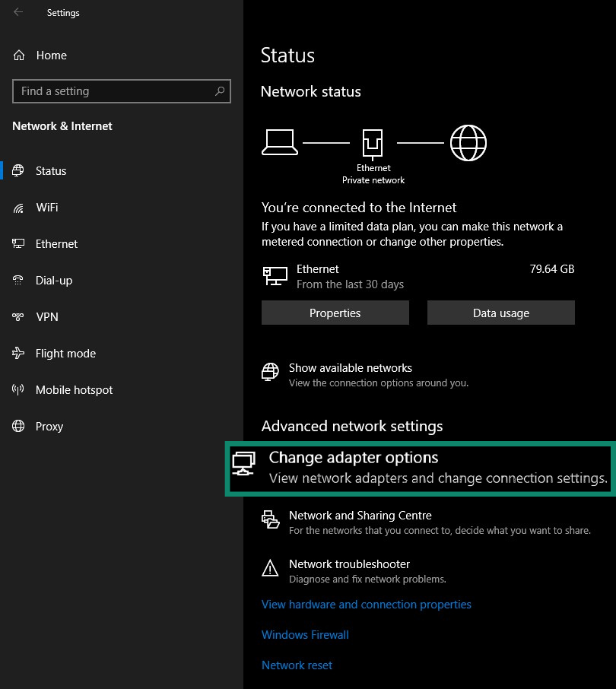Open Data usage details
616x689 pixels.
[500, 313]
